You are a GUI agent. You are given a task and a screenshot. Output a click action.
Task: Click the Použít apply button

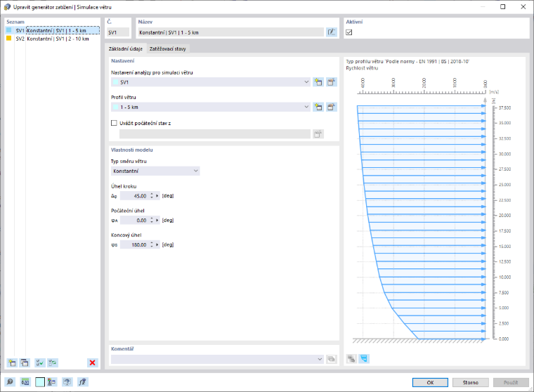(511, 382)
